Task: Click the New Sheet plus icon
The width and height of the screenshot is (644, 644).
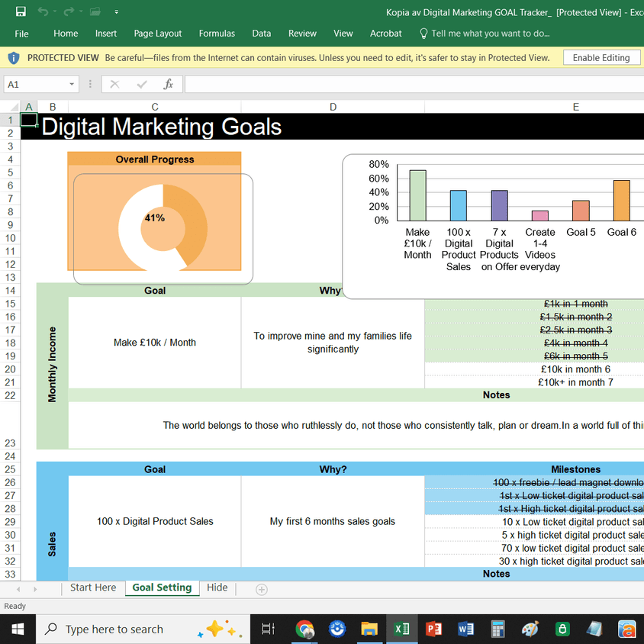Action: [262, 589]
